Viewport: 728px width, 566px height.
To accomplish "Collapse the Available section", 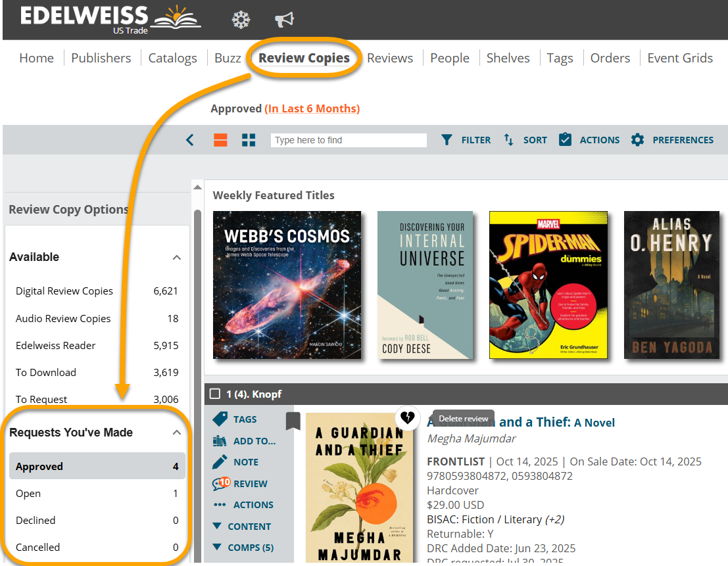I will 176,258.
